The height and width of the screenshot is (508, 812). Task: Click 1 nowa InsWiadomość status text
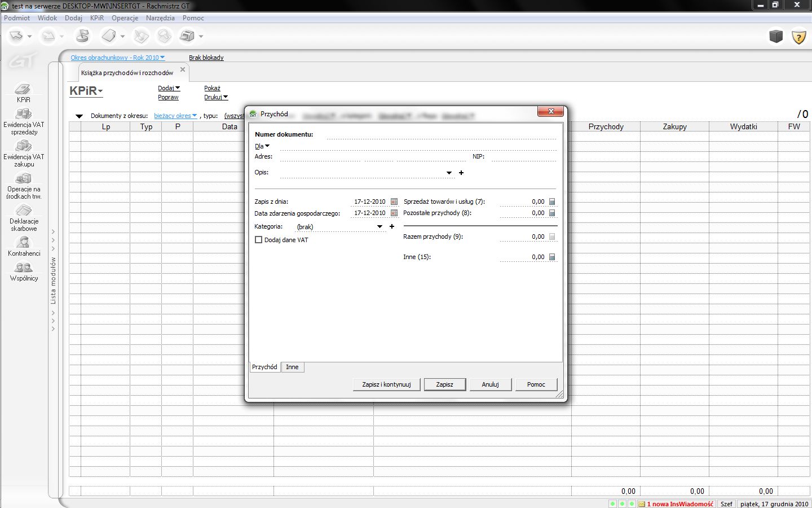pyautogui.click(x=680, y=504)
